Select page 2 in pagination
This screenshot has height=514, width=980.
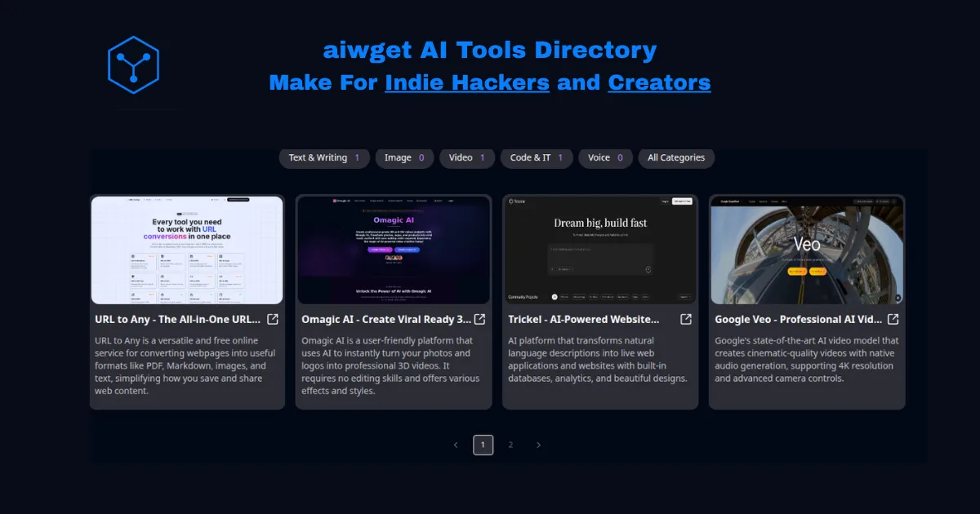[x=510, y=445]
